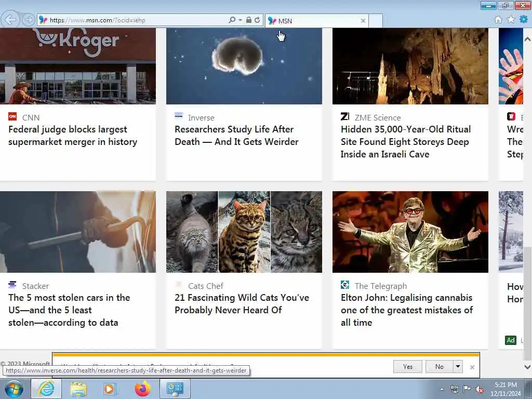Click the Stacker source icon
532x399 pixels.
(x=12, y=285)
